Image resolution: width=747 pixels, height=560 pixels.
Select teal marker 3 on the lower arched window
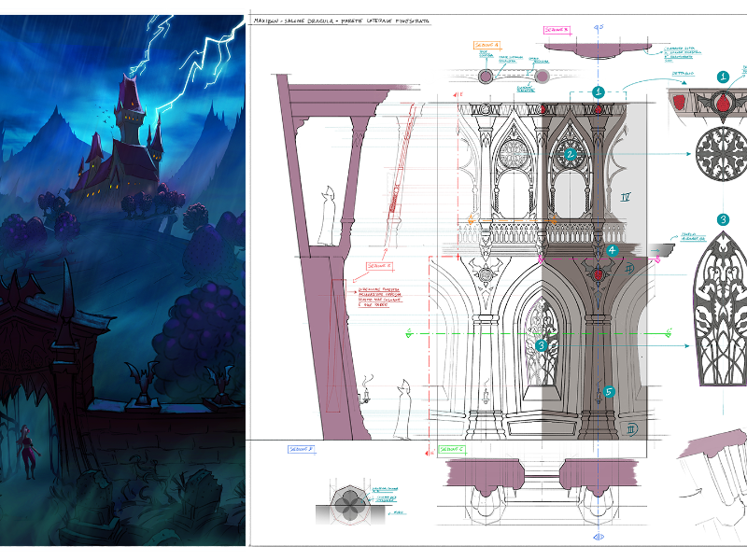(x=542, y=345)
